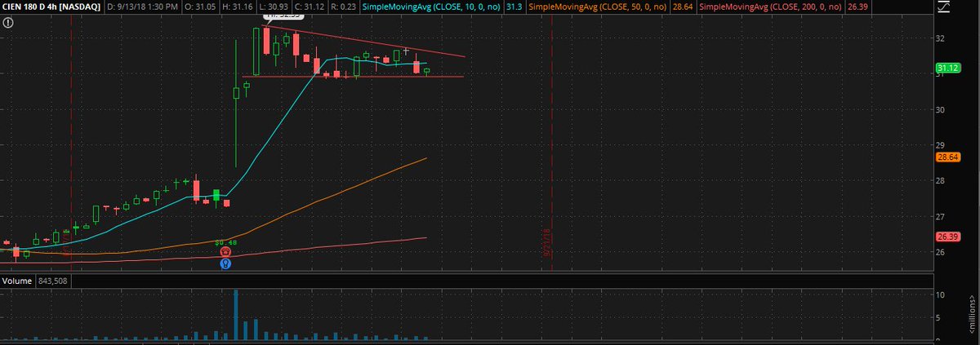Viewport: 980px width, 345px height.
Task: Select the descending red trendline drawing
Action: (364, 42)
